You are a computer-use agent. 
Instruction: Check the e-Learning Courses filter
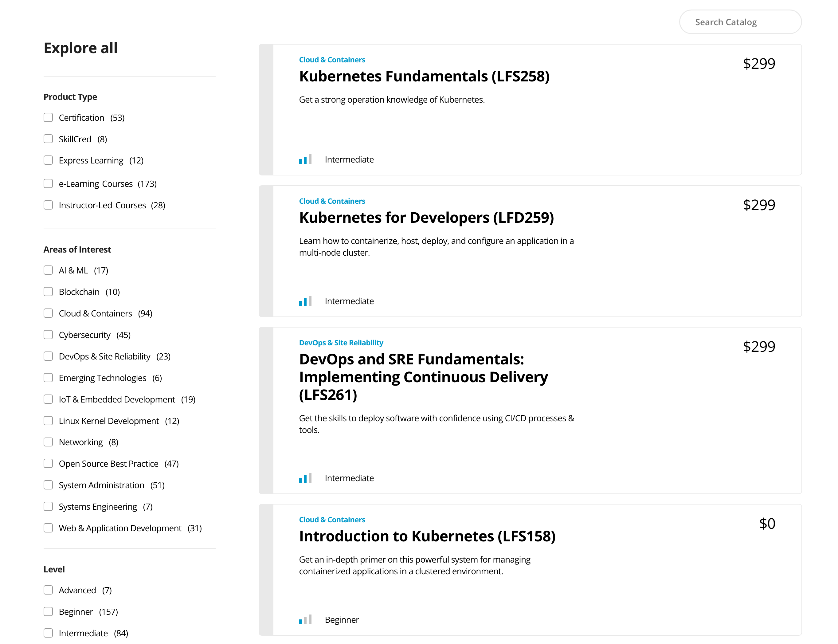pyautogui.click(x=48, y=184)
